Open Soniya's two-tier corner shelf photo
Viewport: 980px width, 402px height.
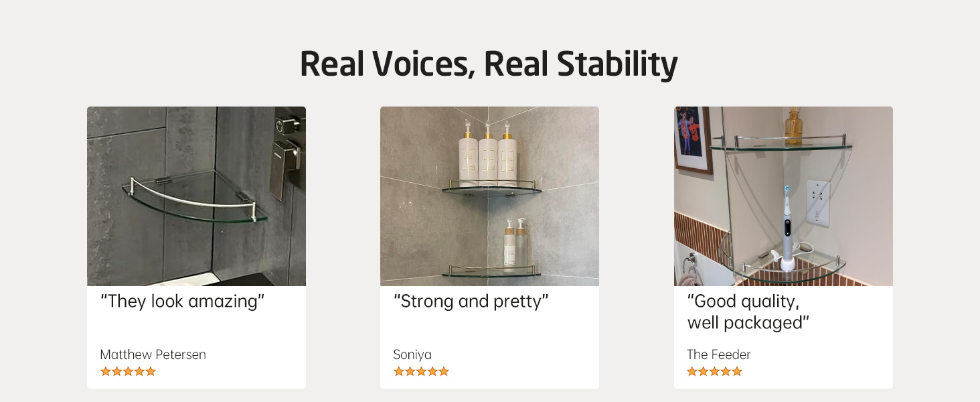point(489,196)
